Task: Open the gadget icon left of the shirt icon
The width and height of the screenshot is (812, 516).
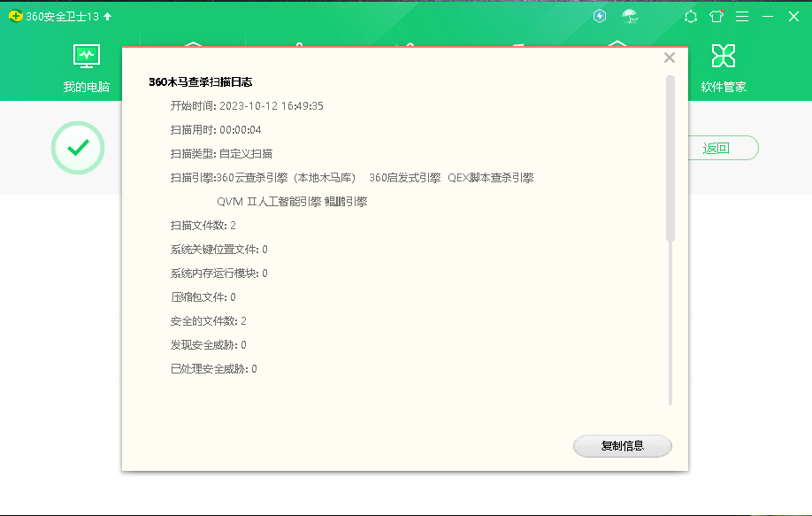Action: point(690,17)
